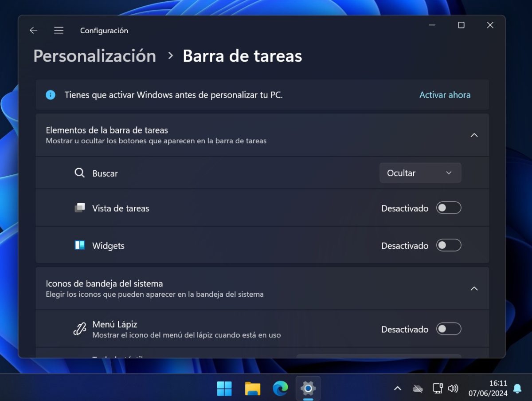Click the date 07/06/2024
Screen dimensions: 532x401
point(488,393)
